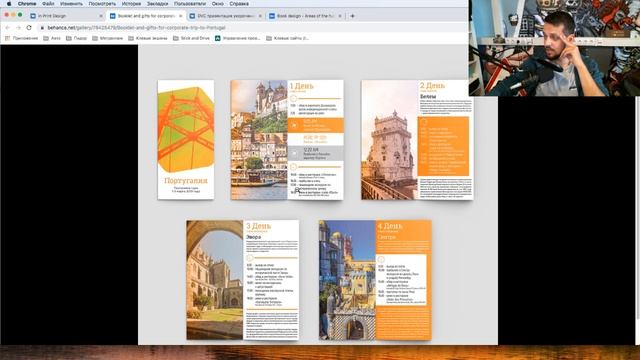The image size is (640, 360).
Task: Open the Посмотреть menu
Action: [102, 4]
